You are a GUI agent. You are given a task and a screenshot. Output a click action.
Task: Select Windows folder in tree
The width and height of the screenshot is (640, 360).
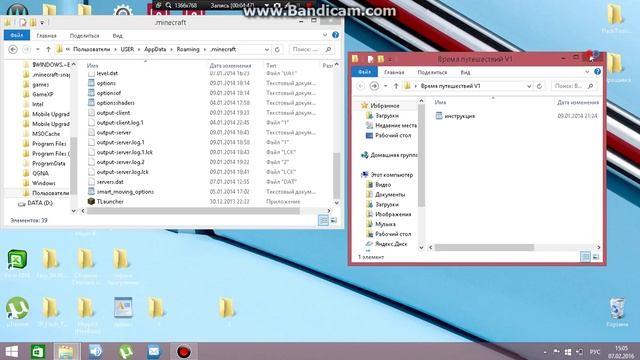43,183
